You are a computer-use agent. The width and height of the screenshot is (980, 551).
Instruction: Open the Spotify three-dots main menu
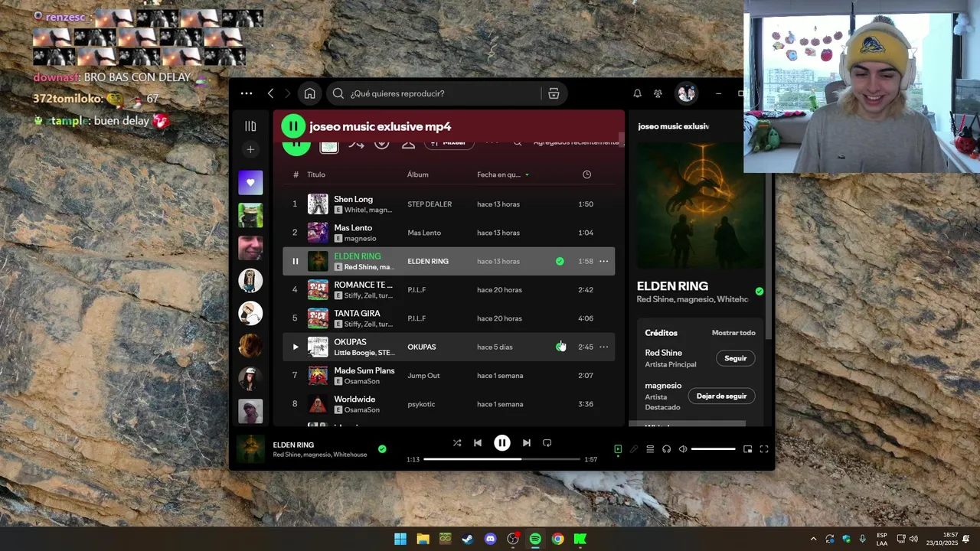point(246,93)
